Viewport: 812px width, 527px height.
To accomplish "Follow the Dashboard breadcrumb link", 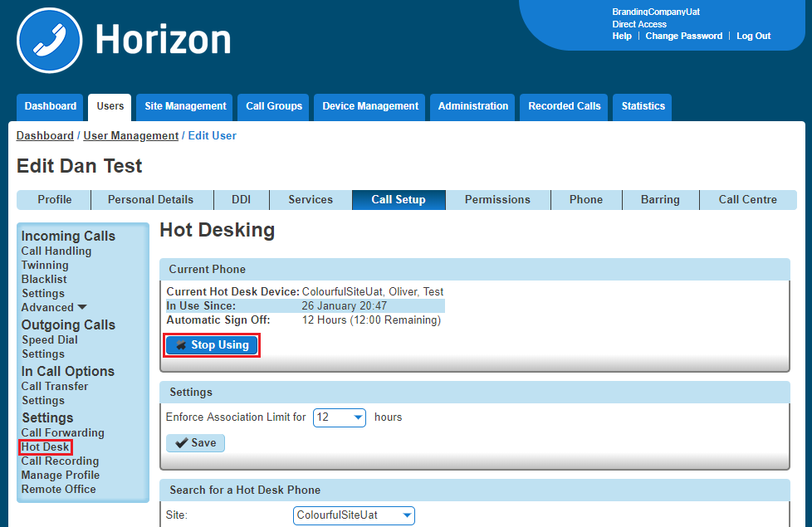I will (x=45, y=135).
